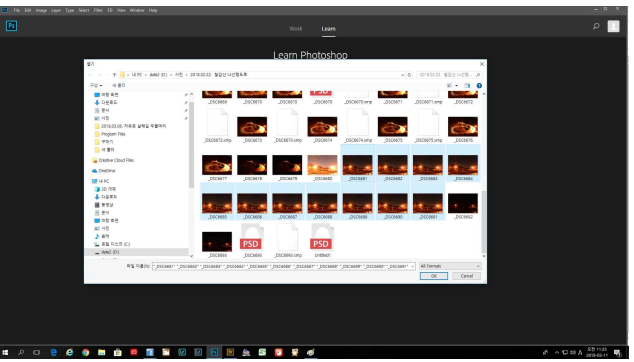Click the Photoshop PS home icon
Image resolution: width=634 pixels, height=362 pixels.
click(11, 26)
